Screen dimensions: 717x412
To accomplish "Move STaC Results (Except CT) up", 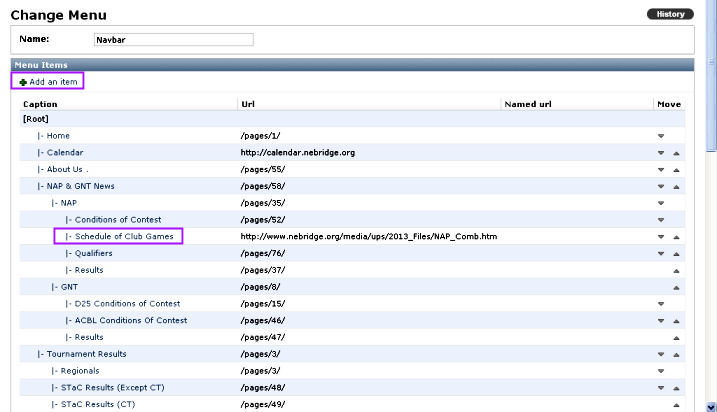I will click(676, 388).
